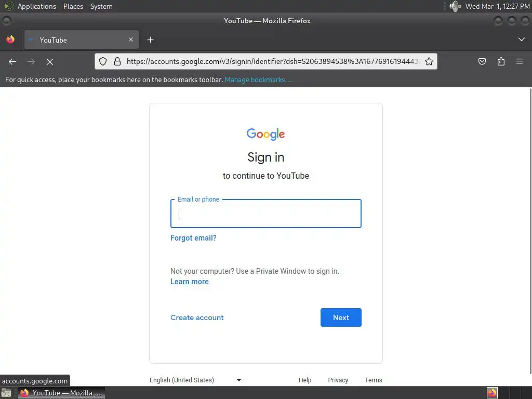Image resolution: width=532 pixels, height=399 pixels.
Task: Click the volume speaker icon in panel
Action: pos(455,6)
